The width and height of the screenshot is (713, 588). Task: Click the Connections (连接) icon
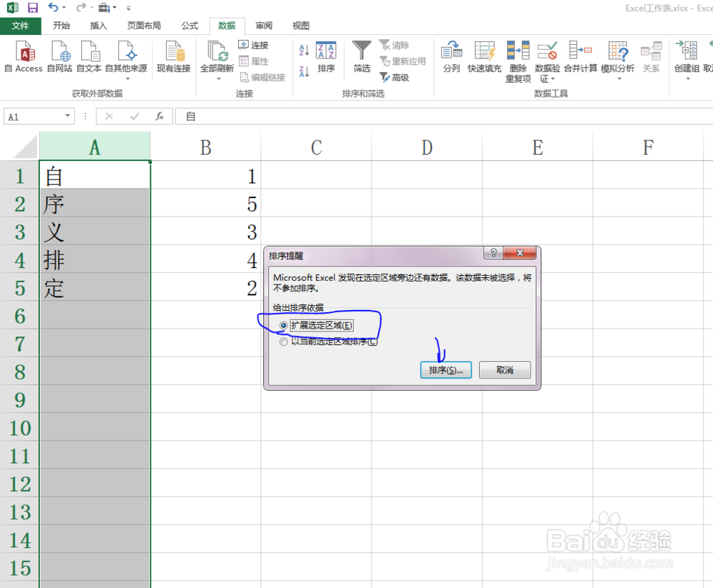pos(254,45)
